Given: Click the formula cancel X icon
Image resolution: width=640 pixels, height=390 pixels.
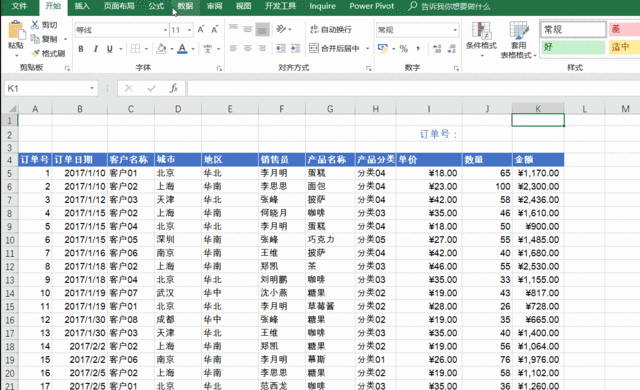Looking at the screenshot, I should pos(129,88).
